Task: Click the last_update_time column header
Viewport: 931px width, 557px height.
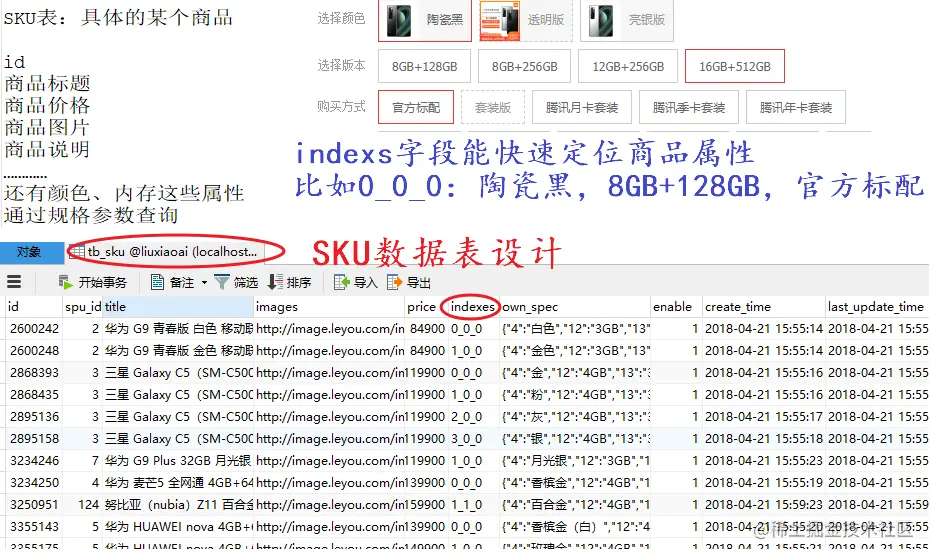Action: 878,307
